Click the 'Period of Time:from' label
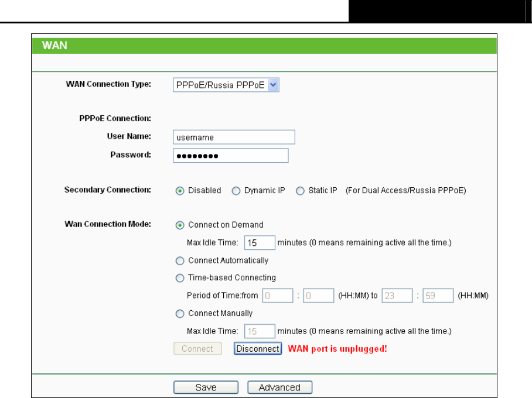532x398 pixels. click(x=222, y=296)
